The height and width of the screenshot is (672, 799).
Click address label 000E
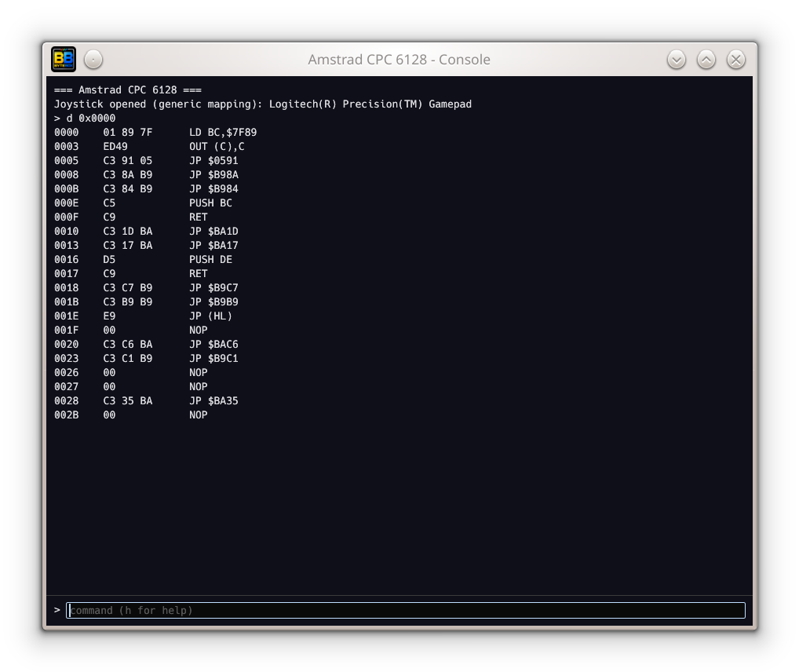click(67, 203)
